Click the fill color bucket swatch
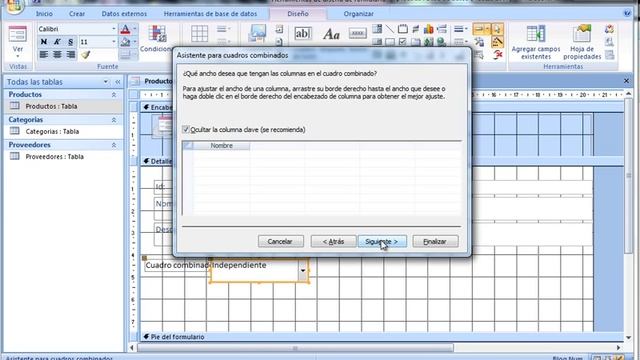This screenshot has width=640, height=360. tap(125, 42)
